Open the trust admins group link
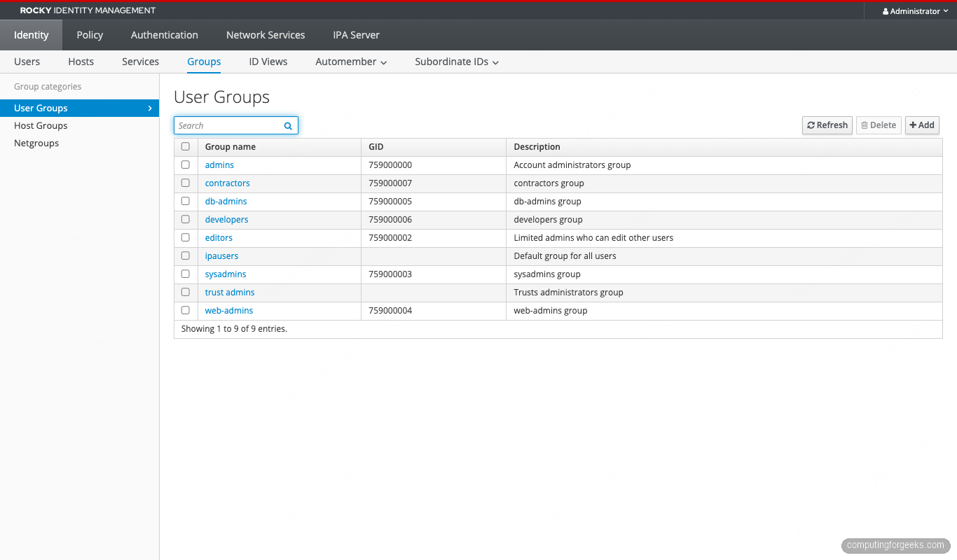 [x=230, y=293]
